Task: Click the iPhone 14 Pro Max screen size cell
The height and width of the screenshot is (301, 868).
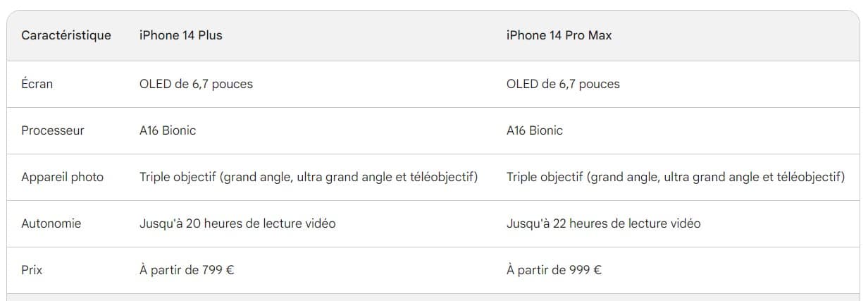Action: coord(563,84)
